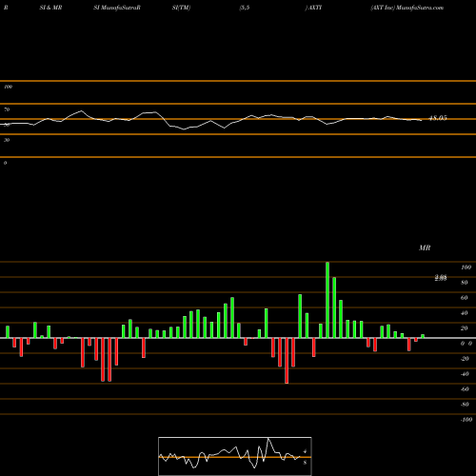476x476 pixels.
Task: Click the MR axis label 20
Action: [x=465, y=328]
